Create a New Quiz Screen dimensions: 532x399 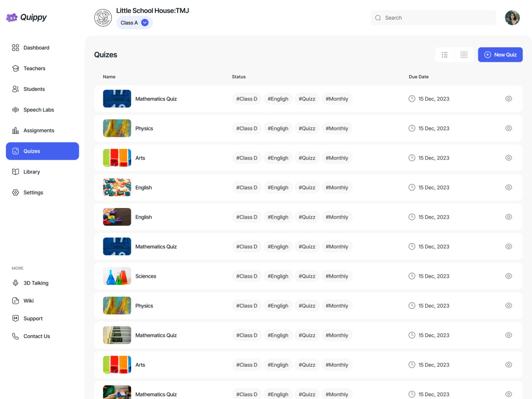tap(500, 55)
